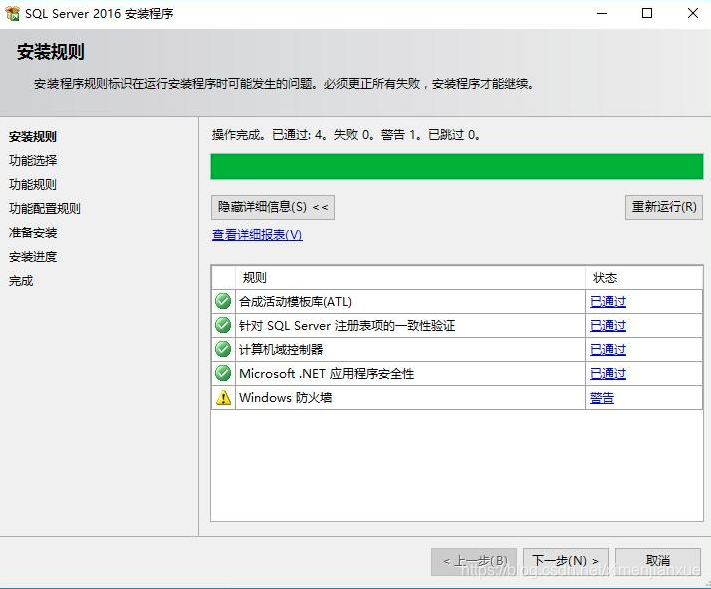Screen dimensions: 711x589
Task: Maximize the installer window
Action: point(647,14)
